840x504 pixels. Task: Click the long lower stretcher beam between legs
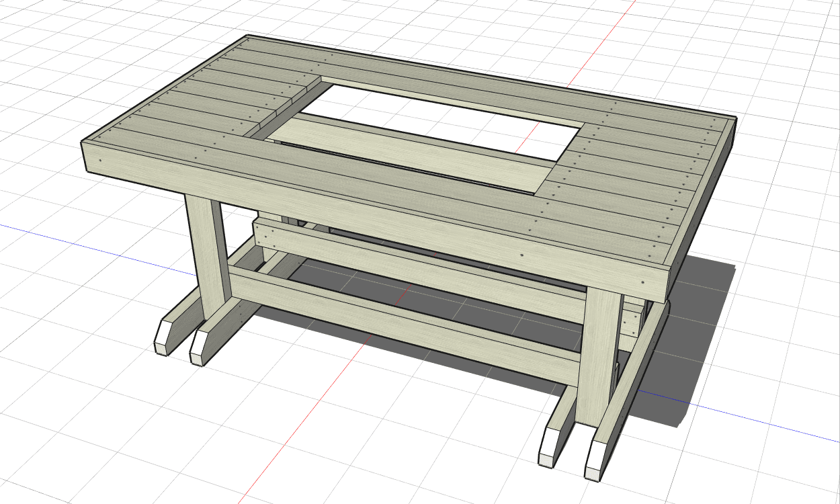point(403,325)
